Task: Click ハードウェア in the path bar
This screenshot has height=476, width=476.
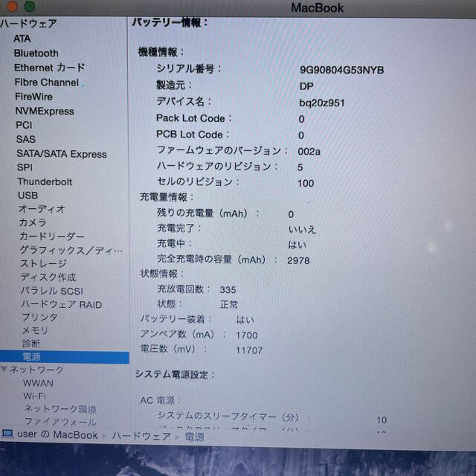Action: 141,436
